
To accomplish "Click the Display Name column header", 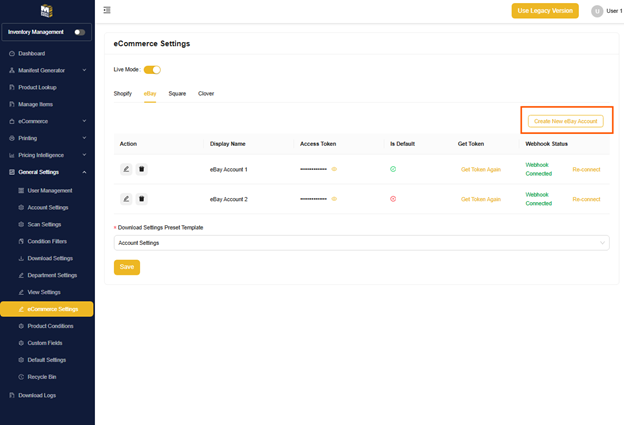I will pos(228,144).
